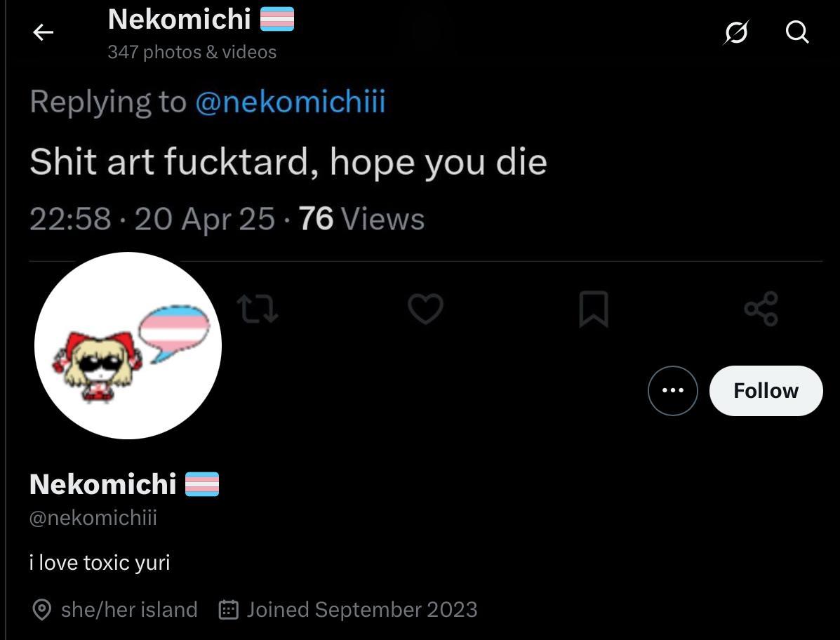840x640 pixels.
Task: Click the search magnifier icon
Action: click(x=797, y=32)
